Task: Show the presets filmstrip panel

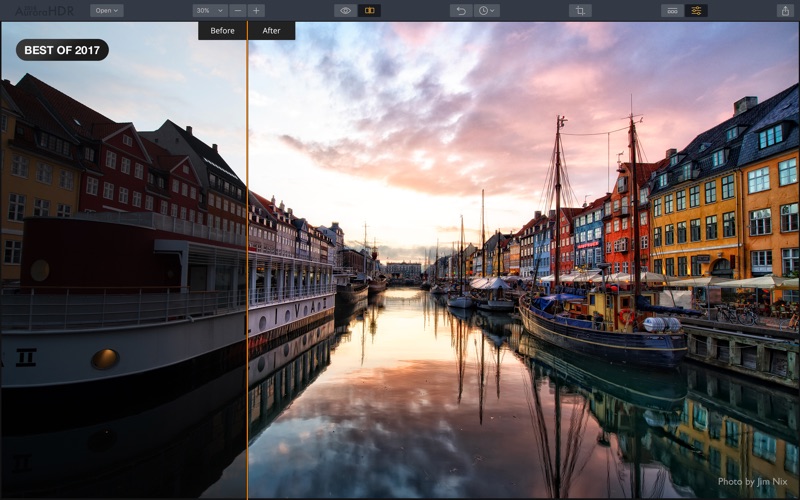Action: point(672,11)
